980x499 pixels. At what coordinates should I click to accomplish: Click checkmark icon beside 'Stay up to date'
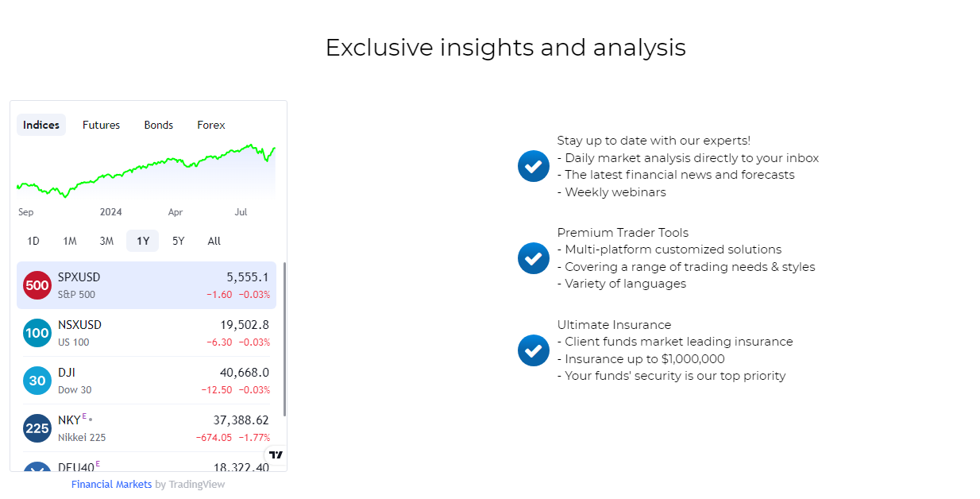click(x=534, y=166)
